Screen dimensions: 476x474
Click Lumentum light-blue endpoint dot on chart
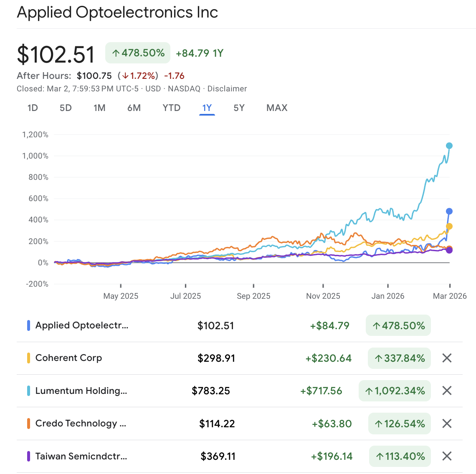pos(449,146)
